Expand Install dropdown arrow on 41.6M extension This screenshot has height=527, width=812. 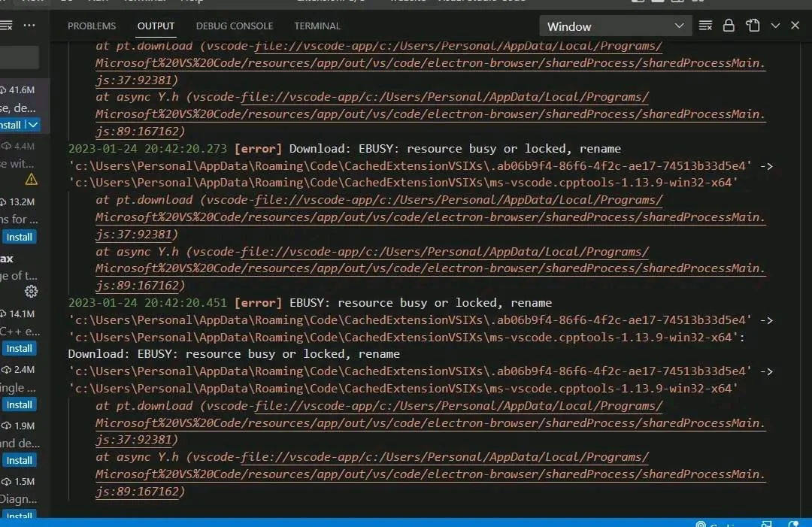32,125
